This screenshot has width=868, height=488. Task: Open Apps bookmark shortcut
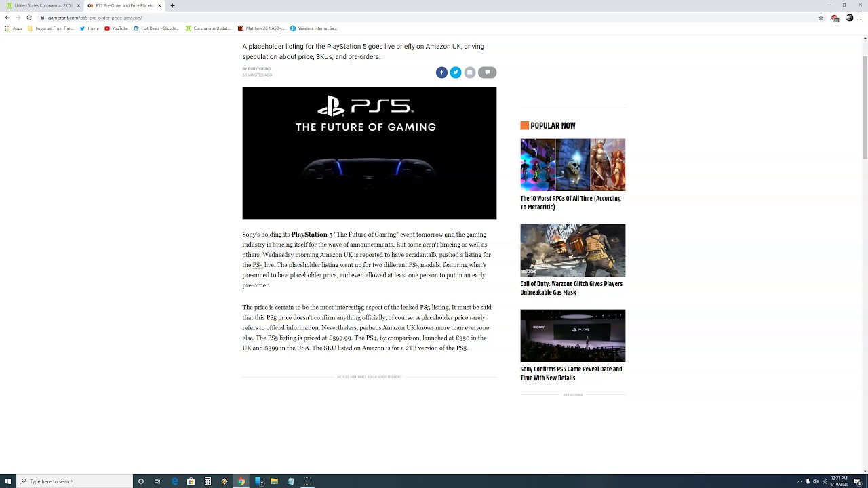pyautogui.click(x=13, y=28)
